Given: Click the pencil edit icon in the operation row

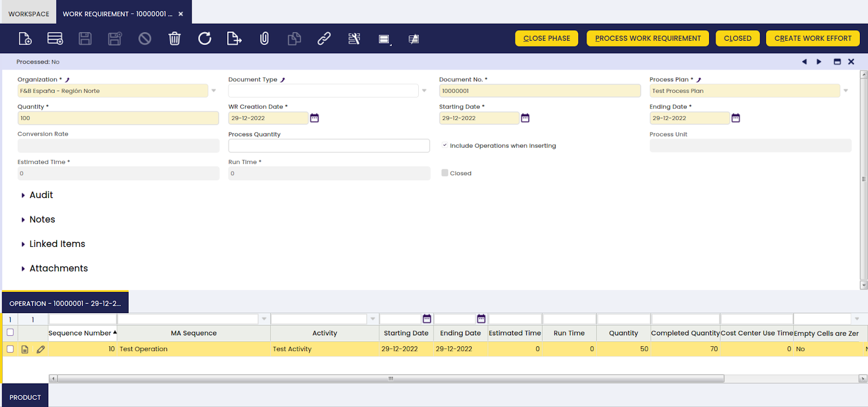Looking at the screenshot, I should tap(41, 349).
